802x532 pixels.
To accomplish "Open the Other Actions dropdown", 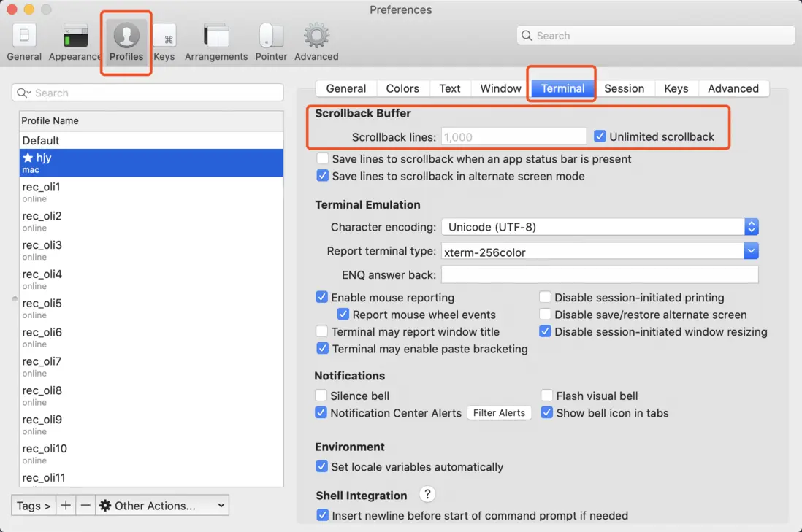I will pyautogui.click(x=162, y=506).
